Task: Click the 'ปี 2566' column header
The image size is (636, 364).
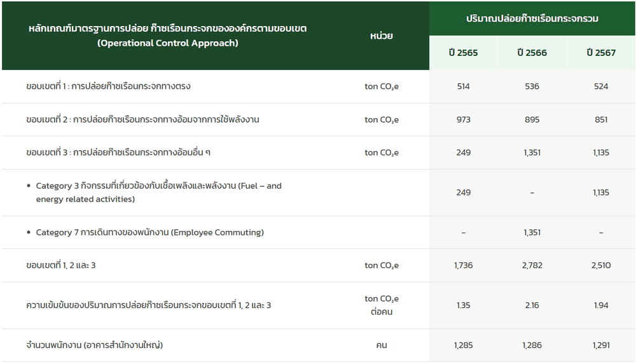Action: (532, 53)
